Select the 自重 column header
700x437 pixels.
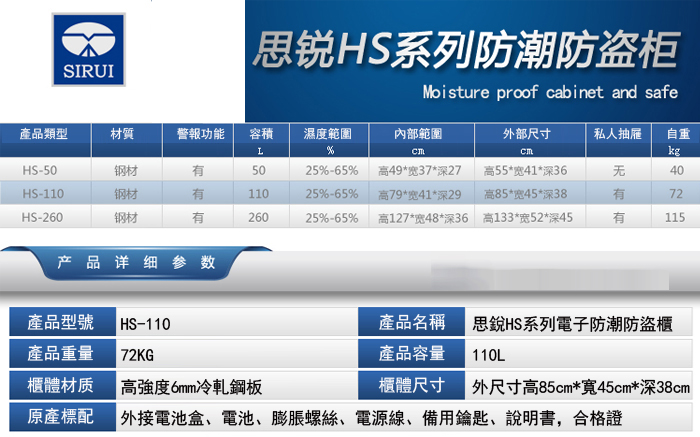pos(678,133)
